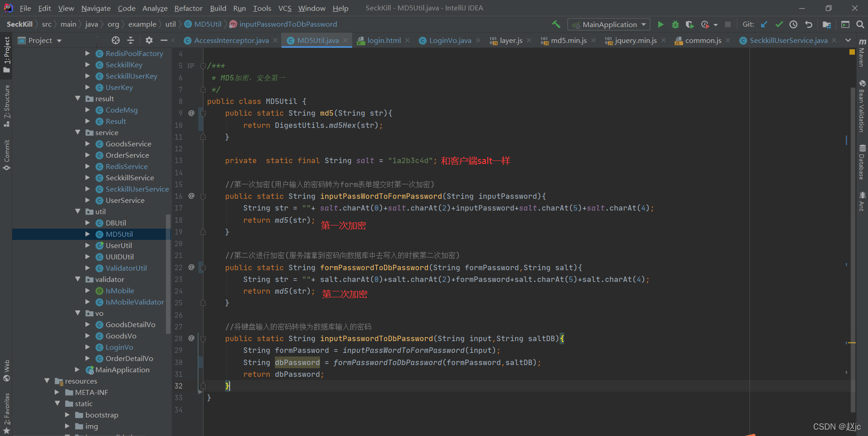
Task: Open Favorites tool window stripe
Action: 7,413
